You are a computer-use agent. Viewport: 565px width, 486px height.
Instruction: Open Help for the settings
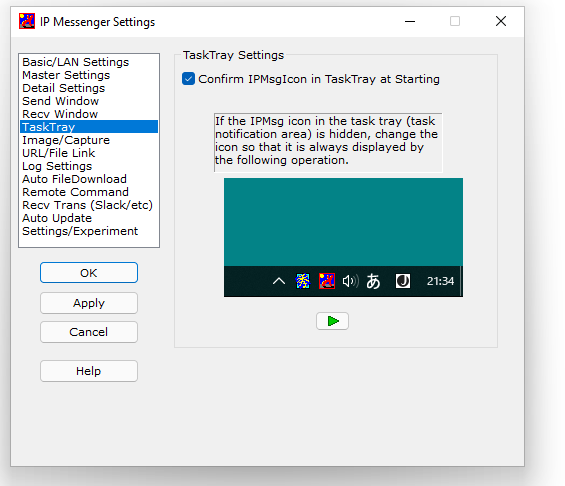(89, 371)
